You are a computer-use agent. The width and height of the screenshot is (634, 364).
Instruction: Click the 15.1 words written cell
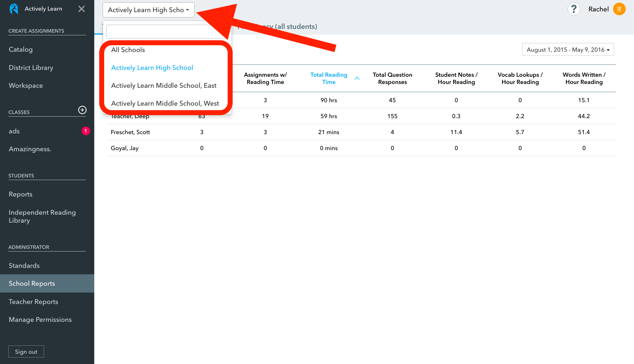point(584,100)
